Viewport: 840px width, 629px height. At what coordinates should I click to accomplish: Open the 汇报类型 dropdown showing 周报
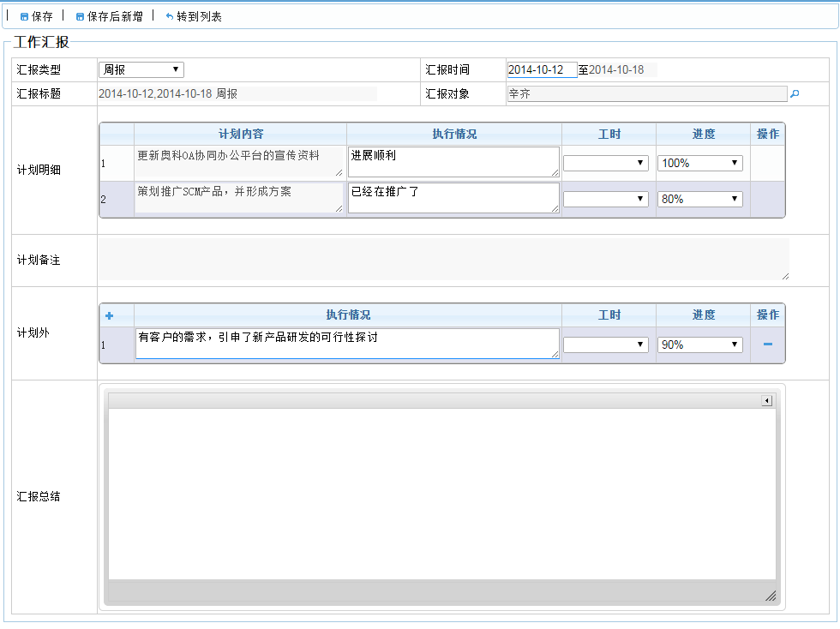coord(141,69)
